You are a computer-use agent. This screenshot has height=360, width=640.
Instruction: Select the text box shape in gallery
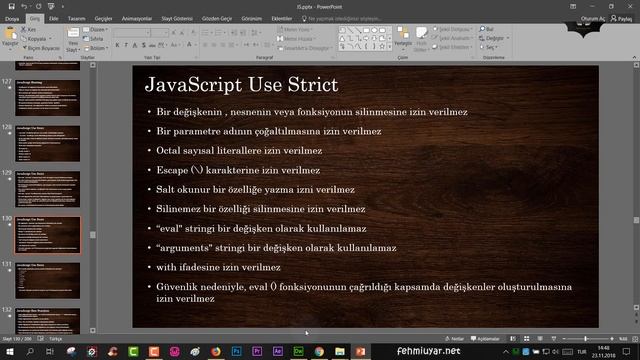(342, 30)
